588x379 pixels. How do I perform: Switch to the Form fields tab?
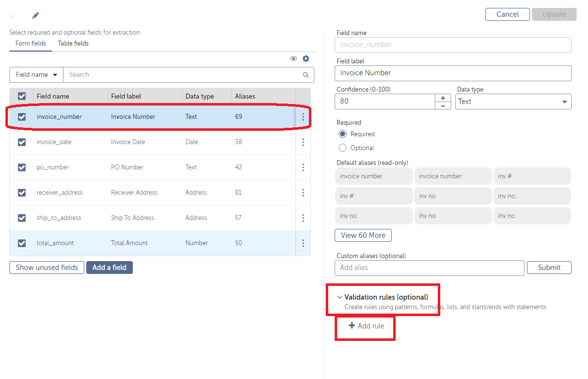pos(31,44)
